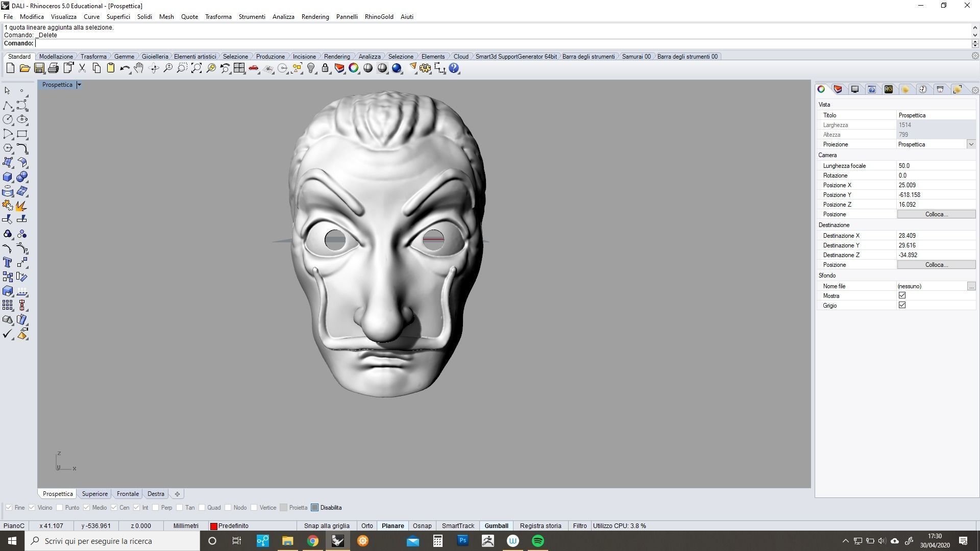
Task: Click the light bulb icon
Action: tap(311, 68)
